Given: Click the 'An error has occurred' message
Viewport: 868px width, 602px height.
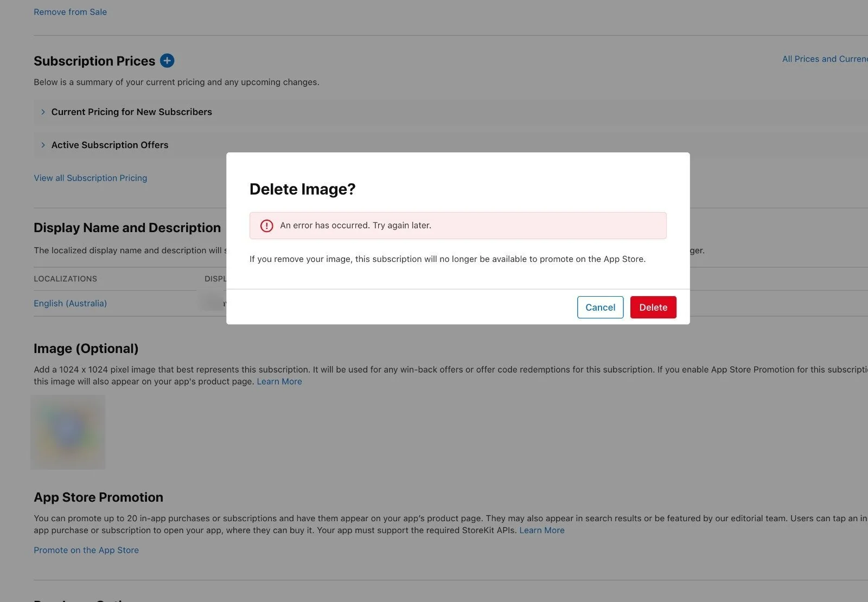Looking at the screenshot, I should tap(355, 226).
